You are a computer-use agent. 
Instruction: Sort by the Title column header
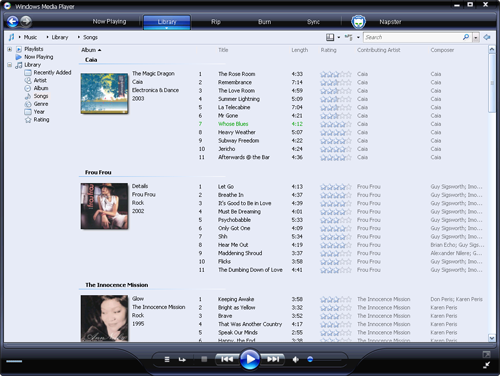[223, 50]
